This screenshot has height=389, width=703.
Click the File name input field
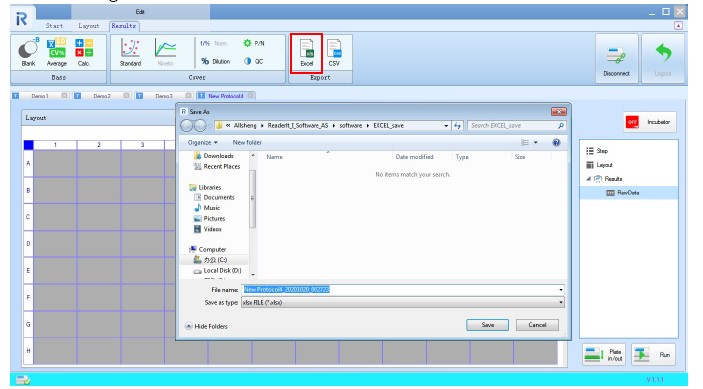[402, 290]
